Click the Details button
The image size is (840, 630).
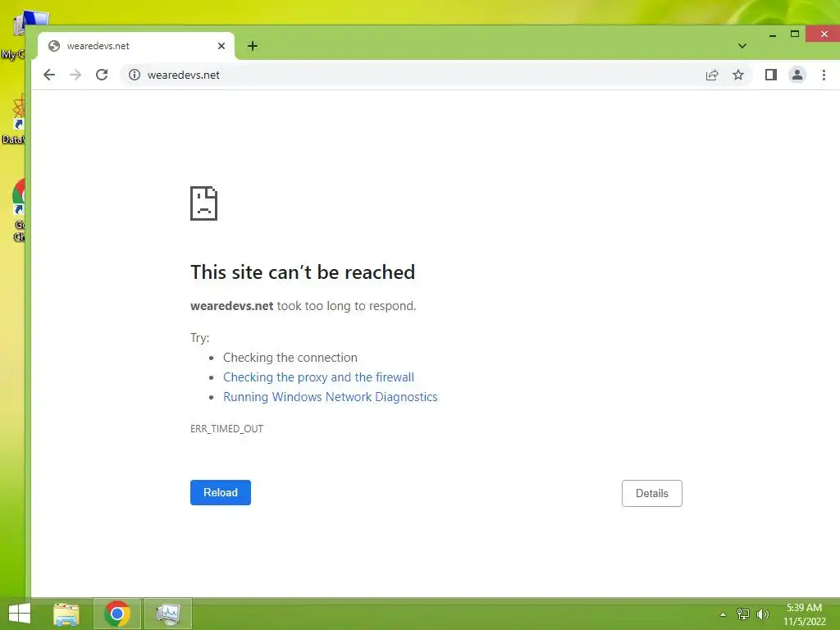(x=651, y=493)
